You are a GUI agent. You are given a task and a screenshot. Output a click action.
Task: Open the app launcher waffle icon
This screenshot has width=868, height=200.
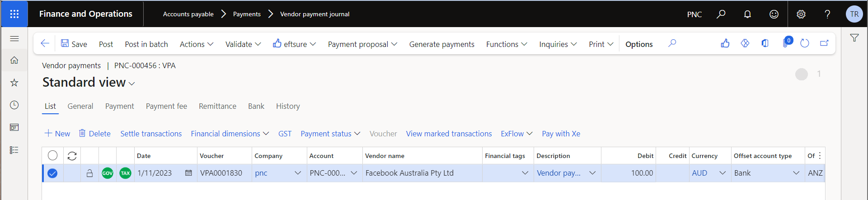(14, 14)
